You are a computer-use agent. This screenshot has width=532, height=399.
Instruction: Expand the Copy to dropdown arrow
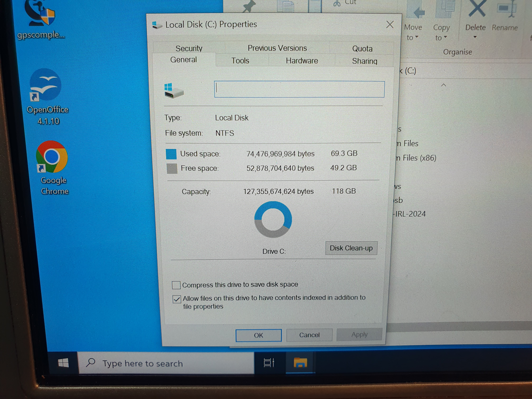point(445,37)
